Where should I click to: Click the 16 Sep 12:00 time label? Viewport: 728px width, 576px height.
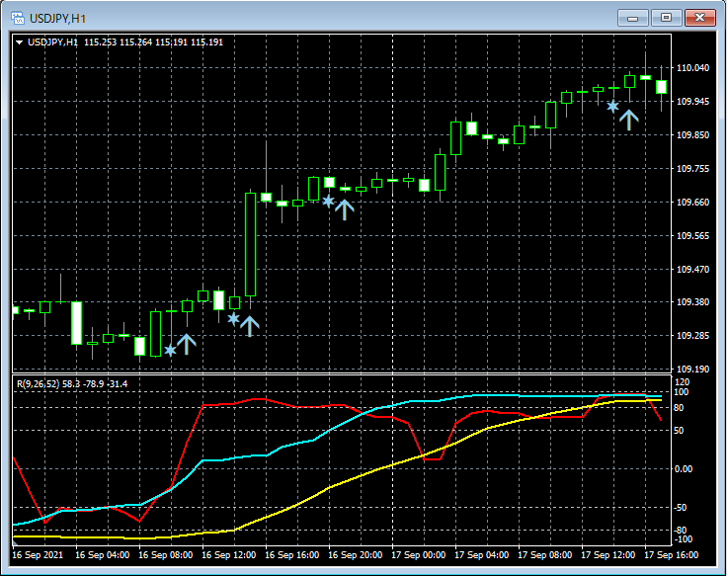coord(229,555)
